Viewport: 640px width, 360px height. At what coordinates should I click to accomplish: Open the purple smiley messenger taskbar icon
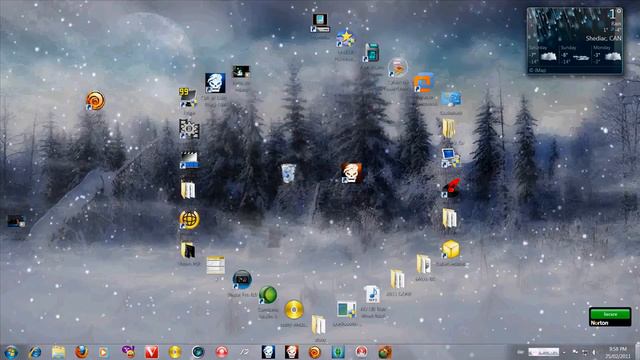(x=128, y=352)
